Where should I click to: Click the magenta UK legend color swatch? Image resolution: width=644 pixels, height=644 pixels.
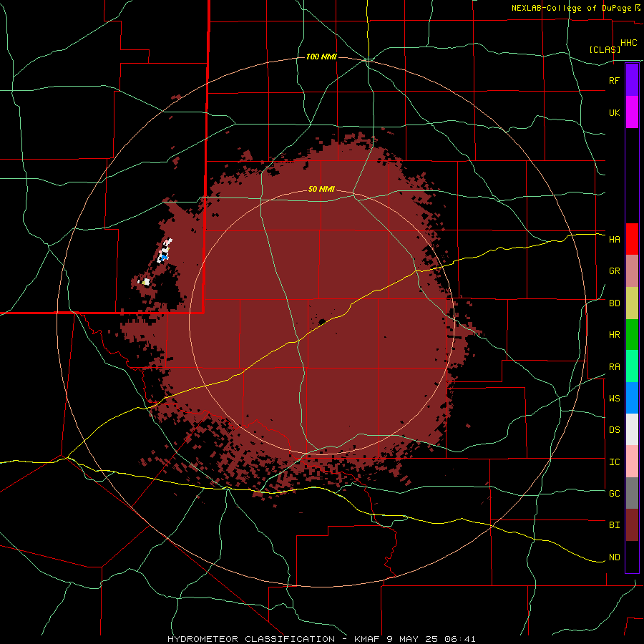[632, 112]
